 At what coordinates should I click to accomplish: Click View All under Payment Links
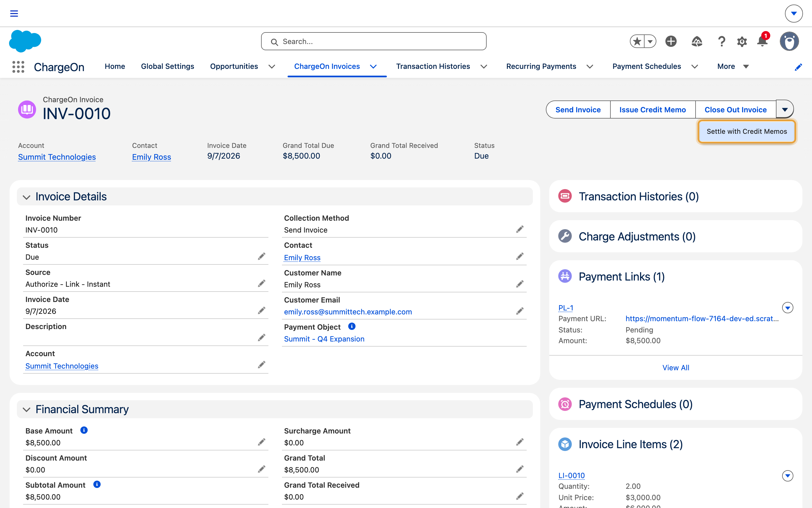(676, 367)
